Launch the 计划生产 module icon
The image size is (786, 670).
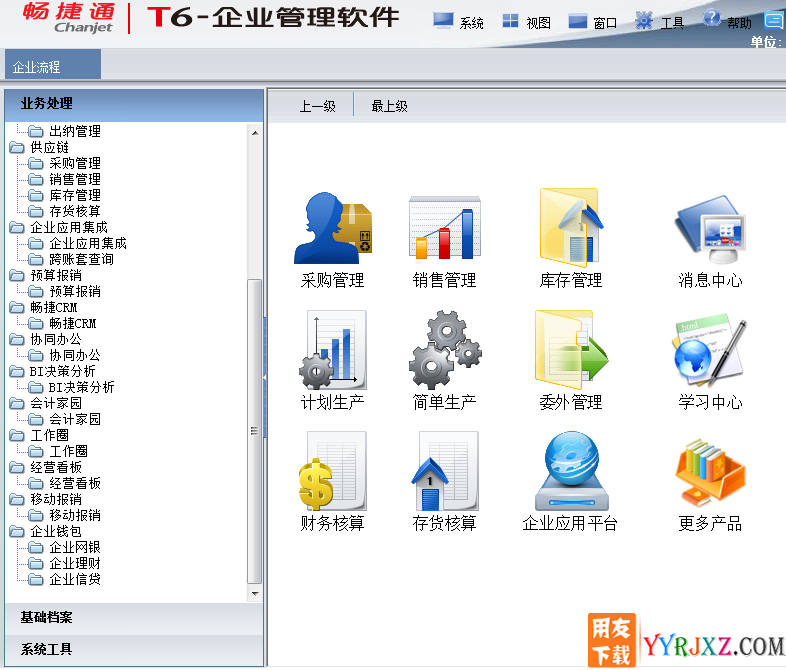point(333,350)
